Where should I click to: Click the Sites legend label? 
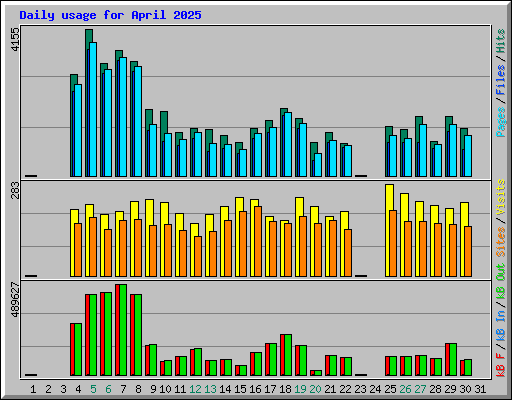point(501,241)
